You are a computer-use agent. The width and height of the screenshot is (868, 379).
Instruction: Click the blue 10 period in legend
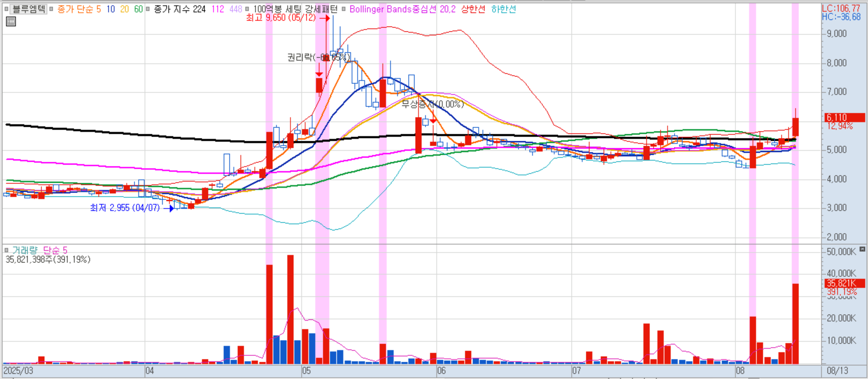click(111, 9)
